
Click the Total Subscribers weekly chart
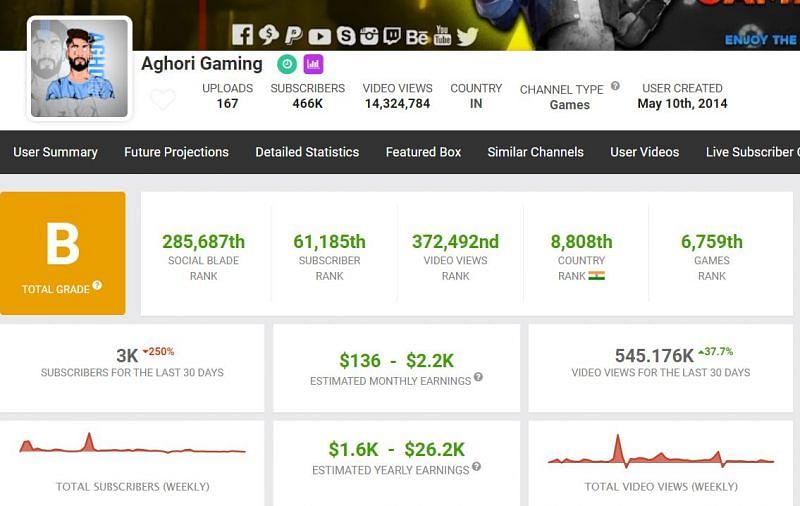coord(132,447)
